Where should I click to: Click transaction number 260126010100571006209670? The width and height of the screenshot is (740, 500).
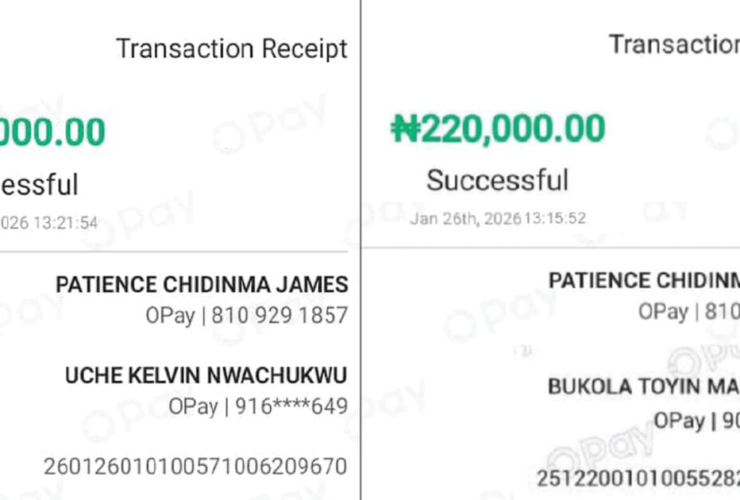(x=195, y=466)
